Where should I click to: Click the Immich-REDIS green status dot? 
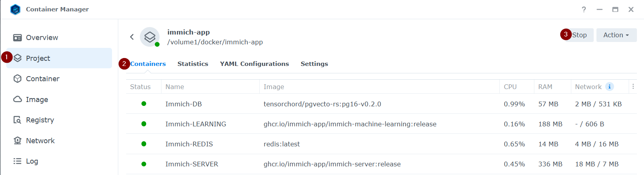coord(144,144)
